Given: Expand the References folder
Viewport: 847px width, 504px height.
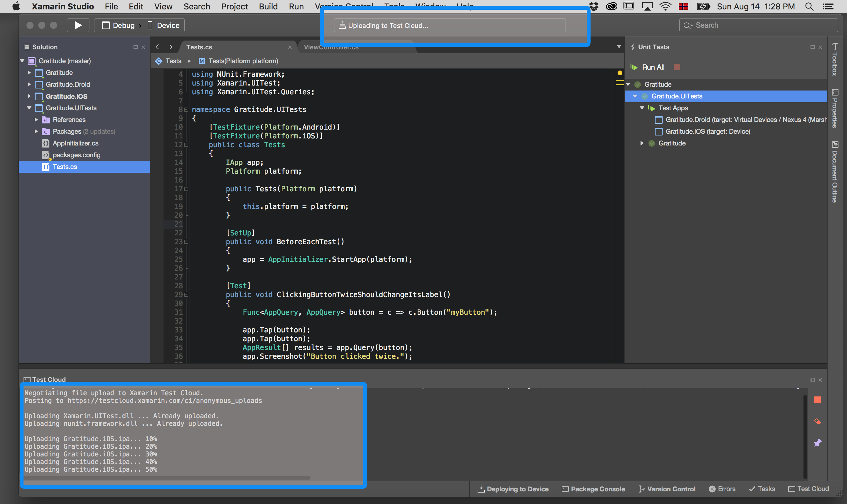Looking at the screenshot, I should (36, 120).
